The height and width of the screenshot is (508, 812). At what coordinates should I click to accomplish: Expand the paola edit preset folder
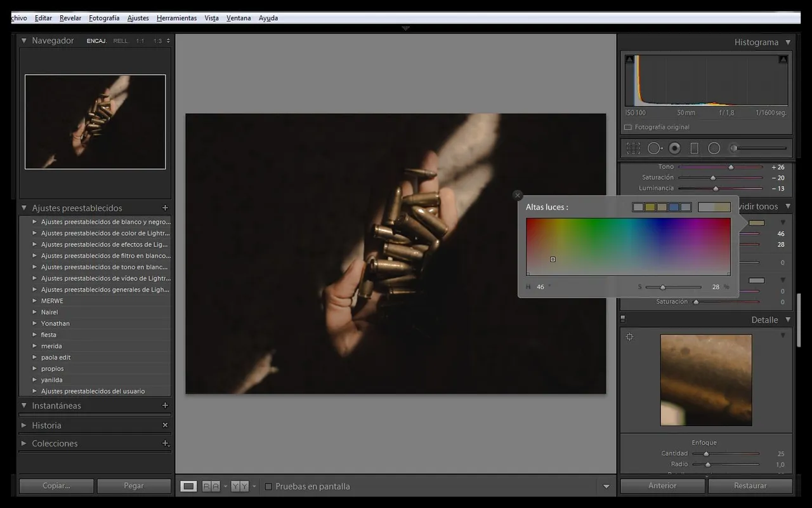[x=35, y=358]
